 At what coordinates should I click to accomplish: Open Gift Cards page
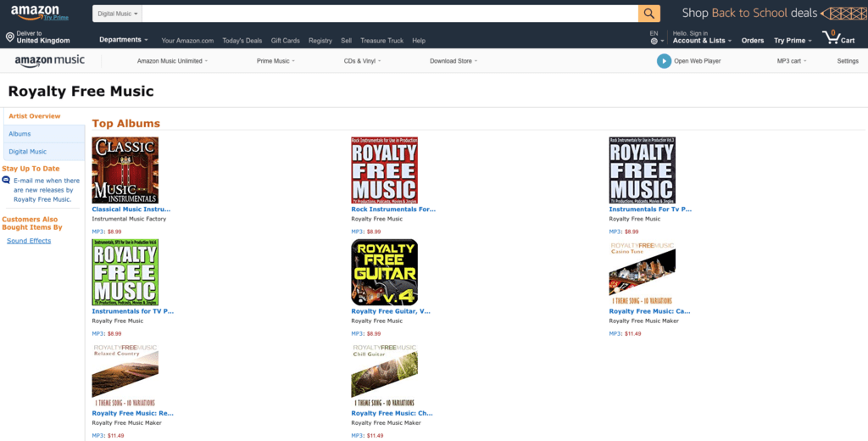tap(285, 41)
